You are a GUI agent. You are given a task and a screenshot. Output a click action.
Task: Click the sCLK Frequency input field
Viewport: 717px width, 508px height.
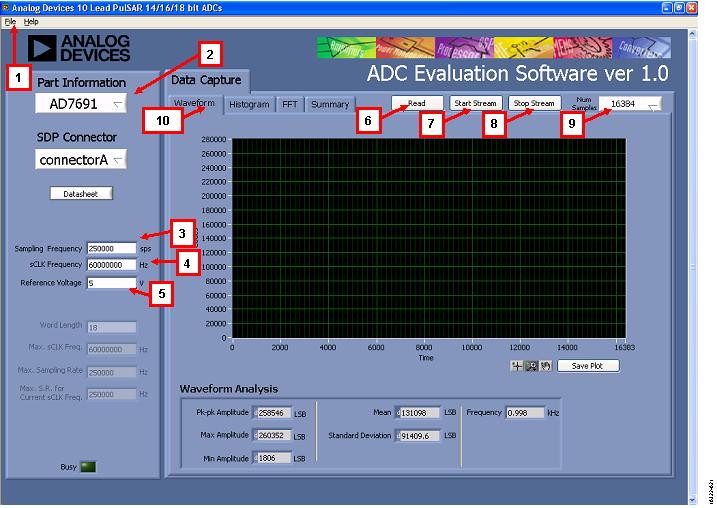point(112,265)
